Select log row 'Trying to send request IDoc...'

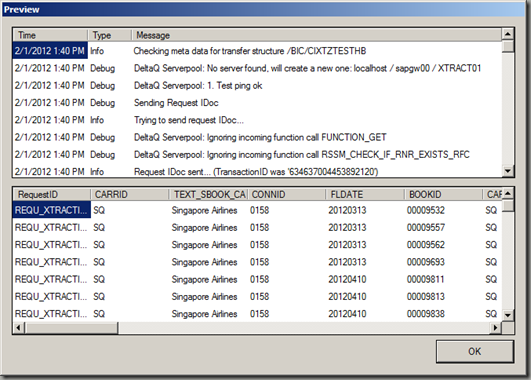(x=257, y=120)
